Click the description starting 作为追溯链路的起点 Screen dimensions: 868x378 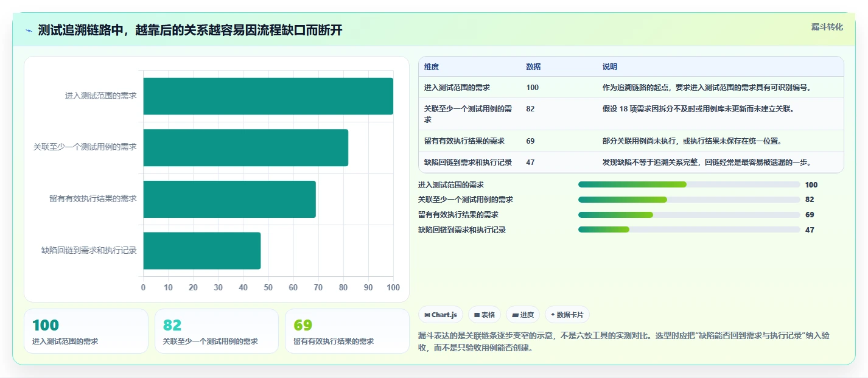click(x=707, y=88)
